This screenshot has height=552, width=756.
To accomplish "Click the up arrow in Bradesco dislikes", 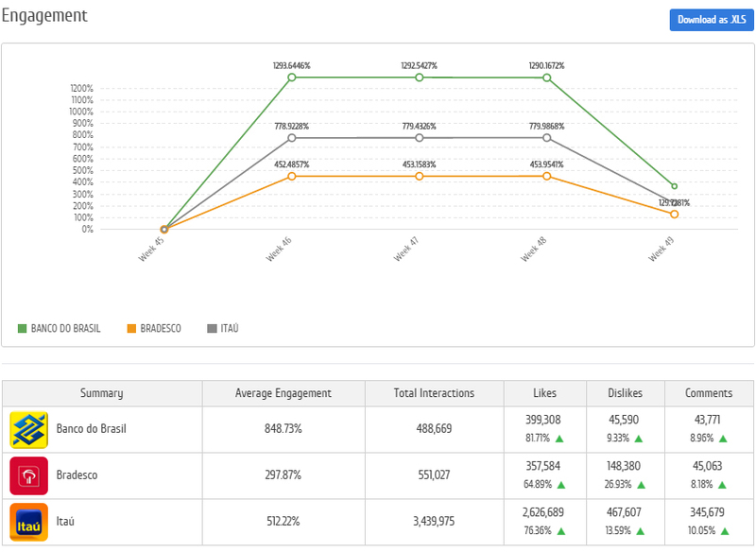I will pyautogui.click(x=640, y=485).
